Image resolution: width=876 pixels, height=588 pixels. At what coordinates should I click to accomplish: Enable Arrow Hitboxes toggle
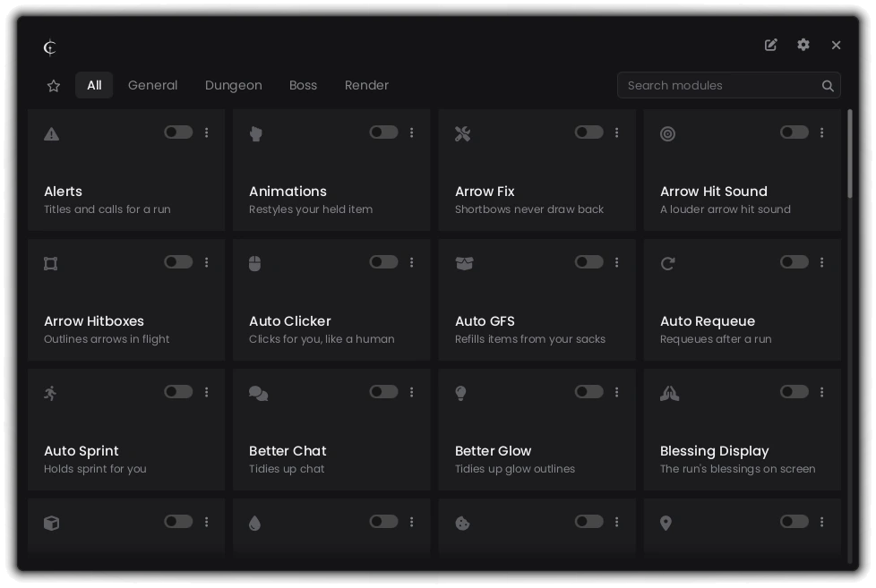[178, 262]
